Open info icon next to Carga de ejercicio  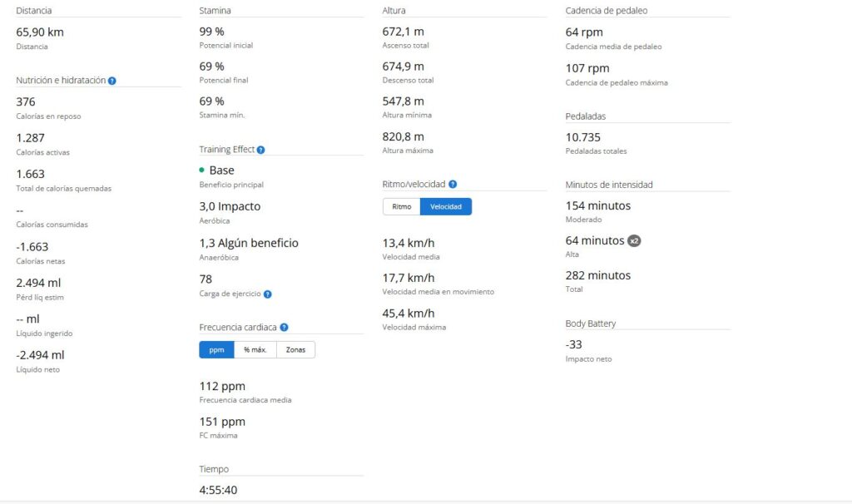coord(267,294)
